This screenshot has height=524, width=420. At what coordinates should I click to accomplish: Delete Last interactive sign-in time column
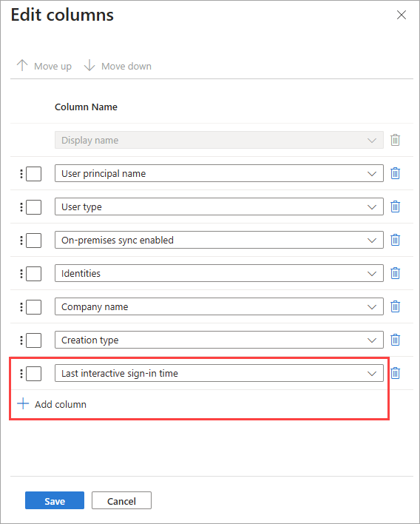[x=395, y=373]
